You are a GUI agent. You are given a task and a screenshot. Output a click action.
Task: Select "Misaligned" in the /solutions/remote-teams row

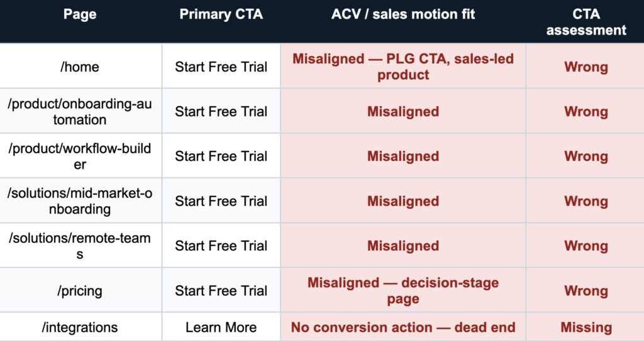click(x=403, y=246)
